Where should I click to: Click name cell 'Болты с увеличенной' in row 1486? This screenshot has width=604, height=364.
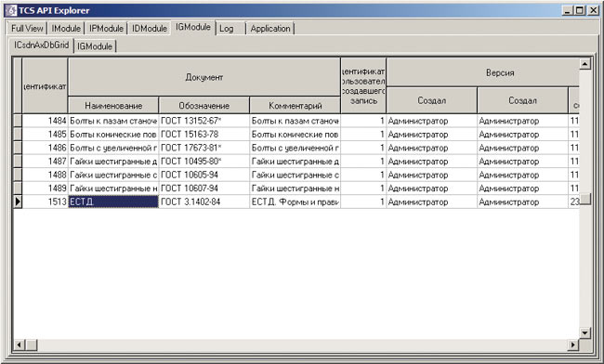click(x=113, y=148)
